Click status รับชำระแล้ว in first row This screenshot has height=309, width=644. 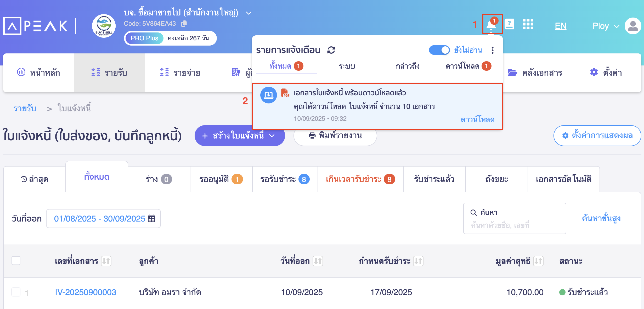583,292
